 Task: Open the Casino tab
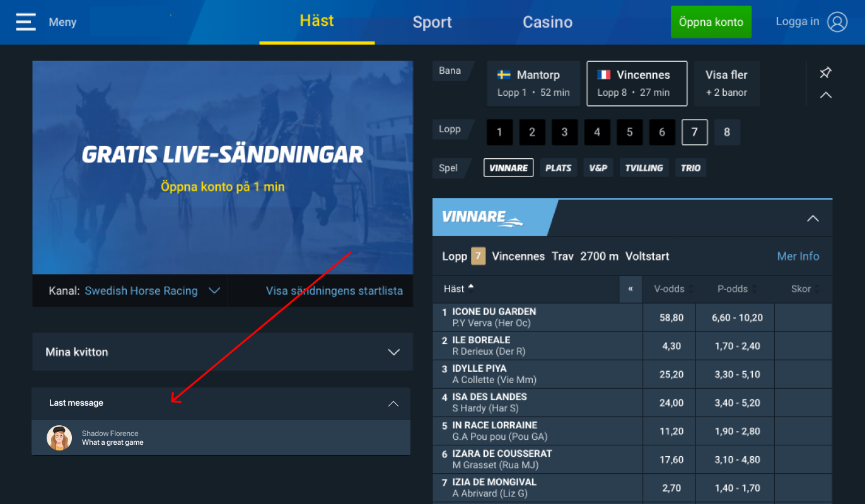(x=547, y=22)
